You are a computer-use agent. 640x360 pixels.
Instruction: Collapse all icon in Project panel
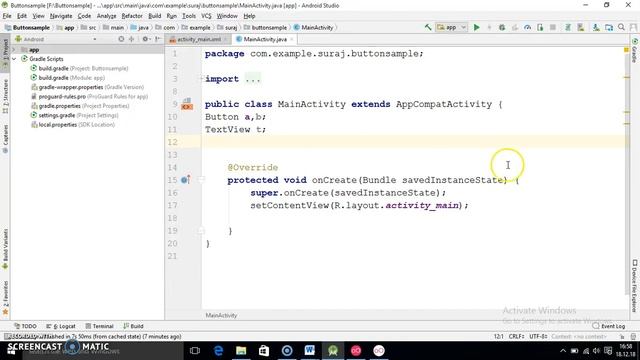click(131, 39)
